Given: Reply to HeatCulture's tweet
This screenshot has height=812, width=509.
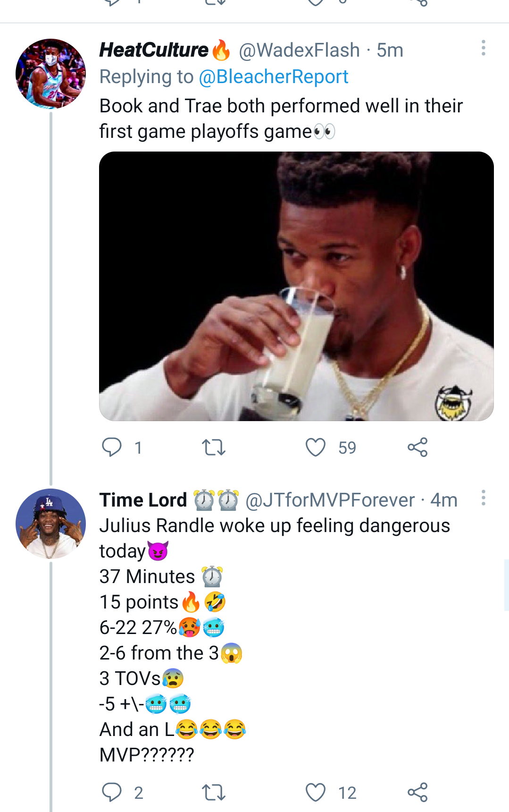Looking at the screenshot, I should click(x=112, y=447).
